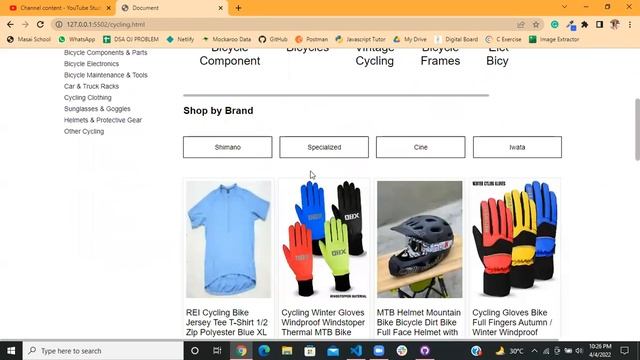Open Helmets & Protective Gear category
This screenshot has width=640, height=360.
point(103,120)
